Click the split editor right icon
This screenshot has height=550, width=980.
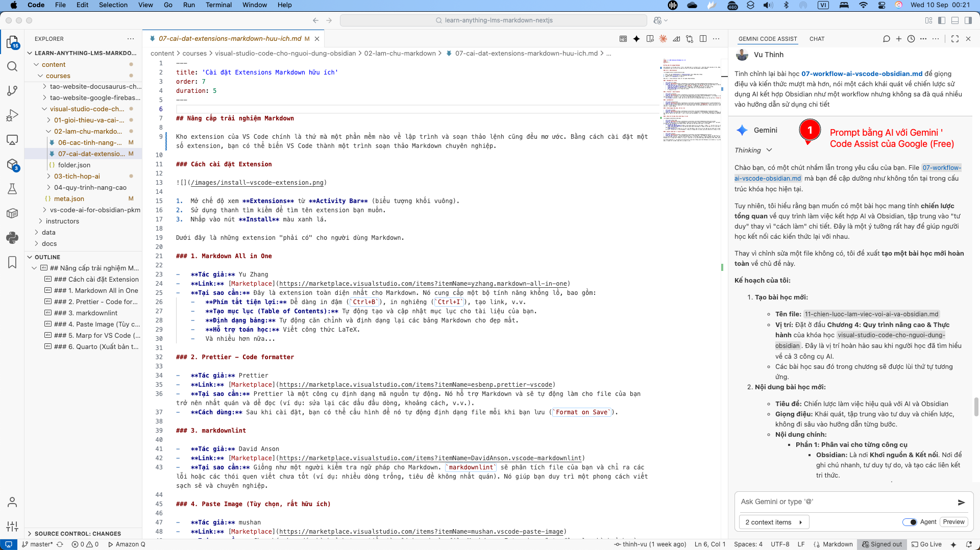(x=703, y=39)
